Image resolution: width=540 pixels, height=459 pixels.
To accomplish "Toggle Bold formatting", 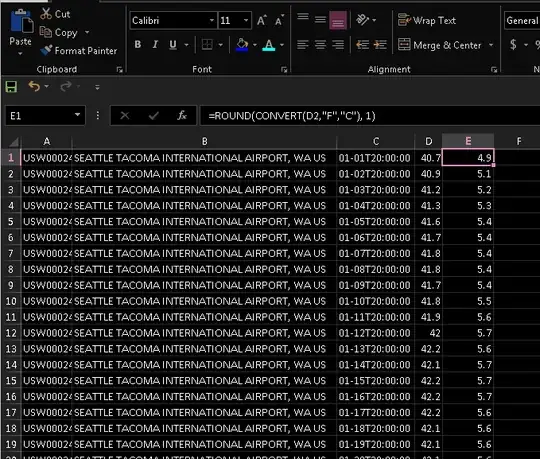I will point(138,44).
